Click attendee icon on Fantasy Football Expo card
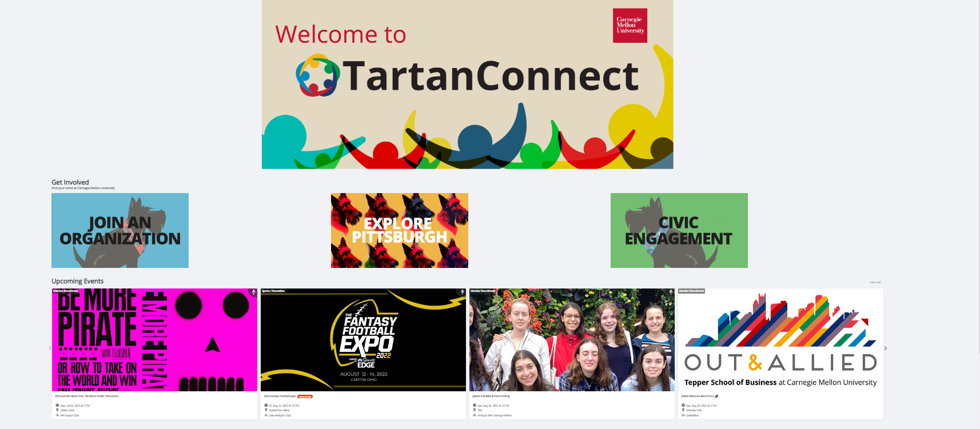This screenshot has height=429, width=980. (463, 292)
